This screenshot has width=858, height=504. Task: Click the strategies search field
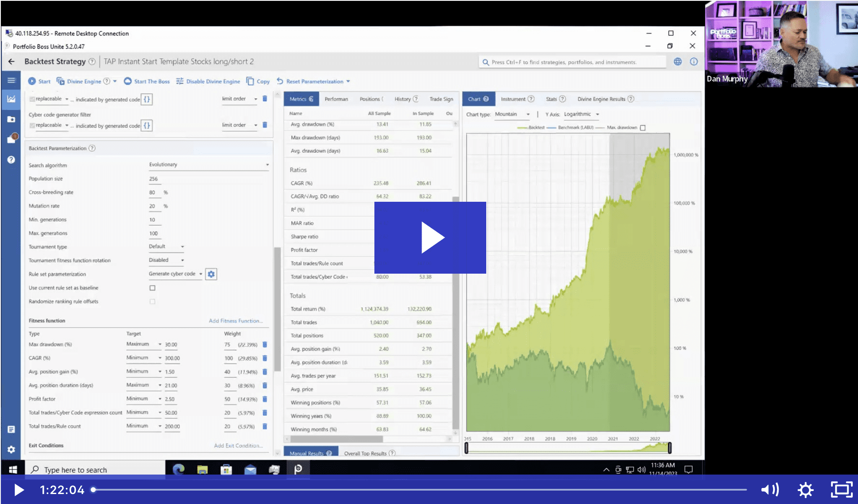[x=572, y=62]
